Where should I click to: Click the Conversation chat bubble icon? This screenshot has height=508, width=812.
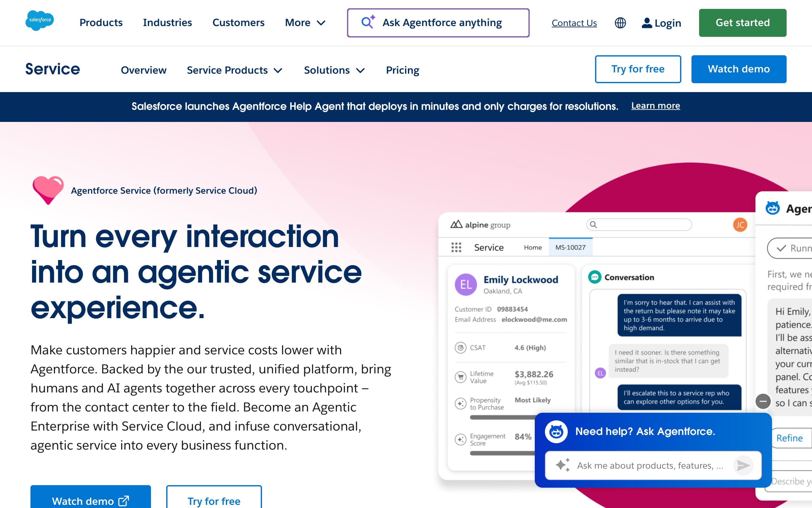click(x=595, y=277)
